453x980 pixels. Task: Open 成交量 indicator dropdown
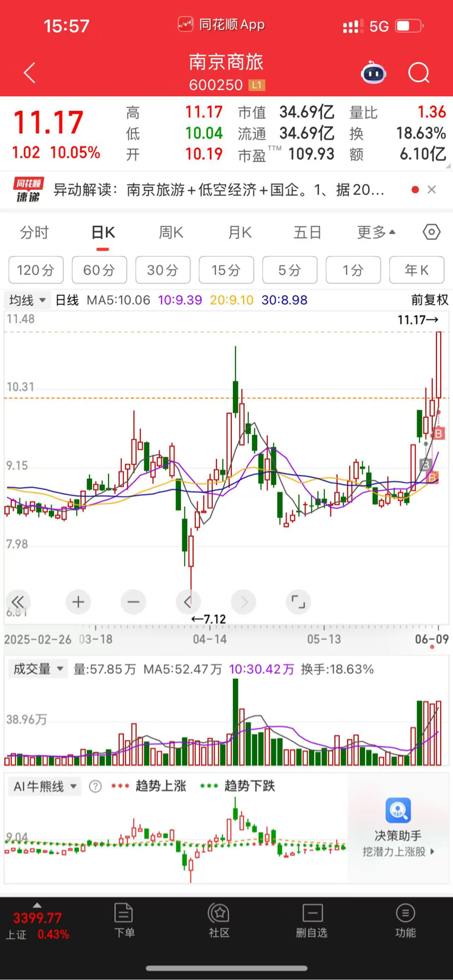(38, 669)
